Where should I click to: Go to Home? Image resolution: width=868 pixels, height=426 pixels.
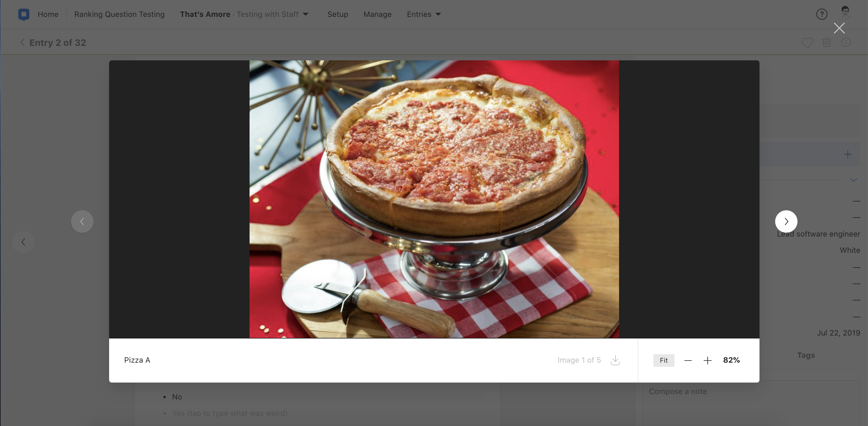click(48, 14)
